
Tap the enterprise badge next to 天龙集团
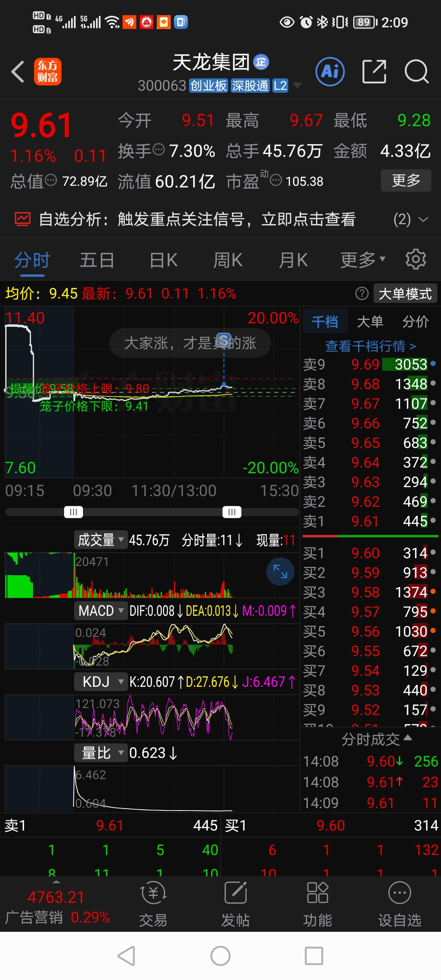coord(261,62)
